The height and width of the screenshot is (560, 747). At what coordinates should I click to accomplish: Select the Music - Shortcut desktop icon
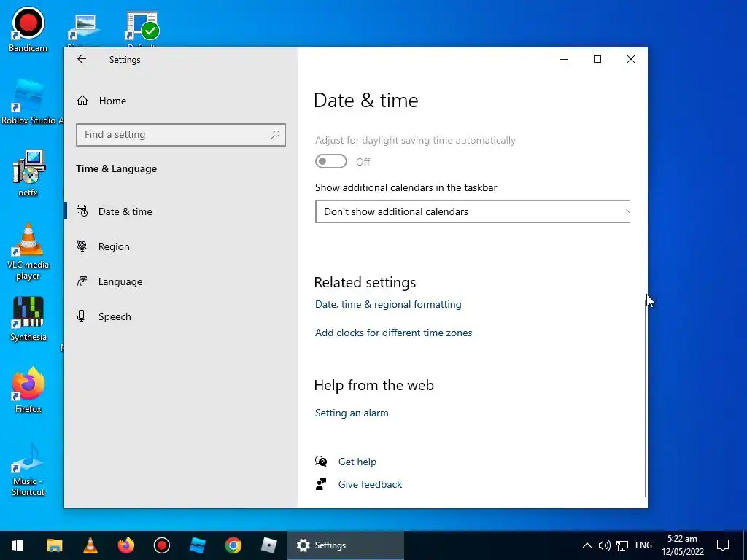pos(28,469)
